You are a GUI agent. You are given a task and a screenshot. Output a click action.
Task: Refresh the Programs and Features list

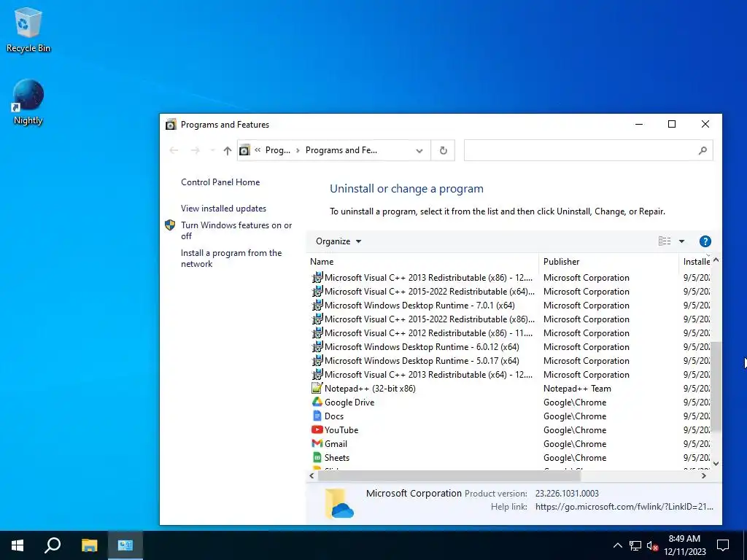pyautogui.click(x=443, y=150)
